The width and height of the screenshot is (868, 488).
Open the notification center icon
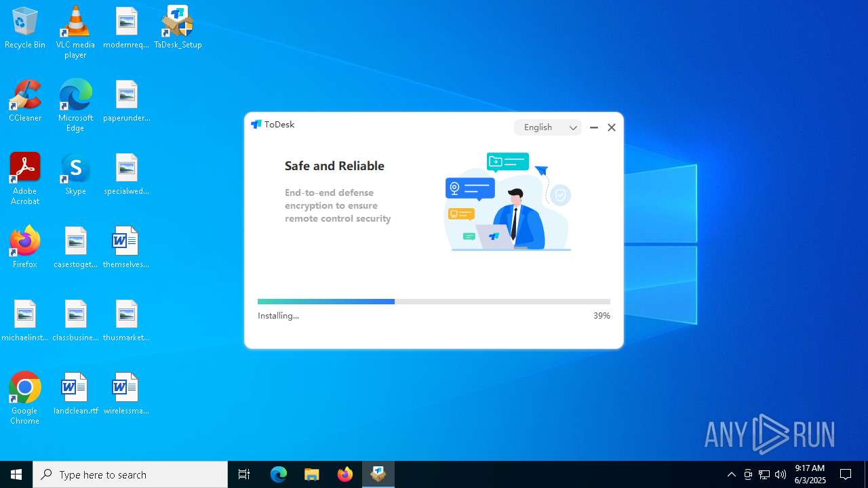(x=846, y=474)
